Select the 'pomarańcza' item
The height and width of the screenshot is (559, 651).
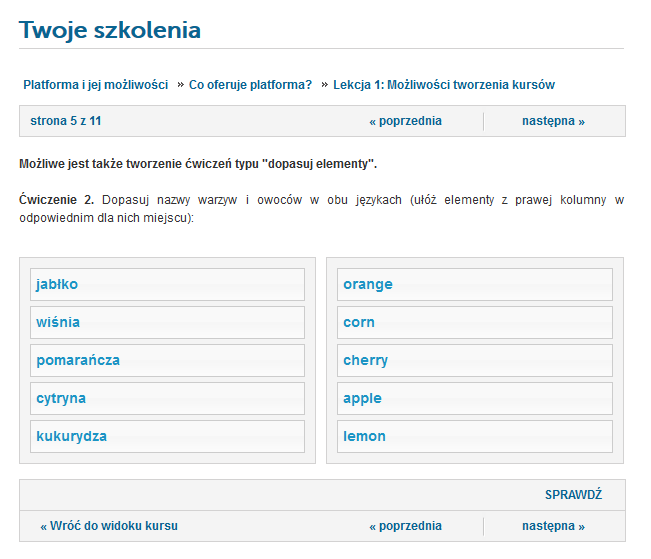(x=167, y=360)
